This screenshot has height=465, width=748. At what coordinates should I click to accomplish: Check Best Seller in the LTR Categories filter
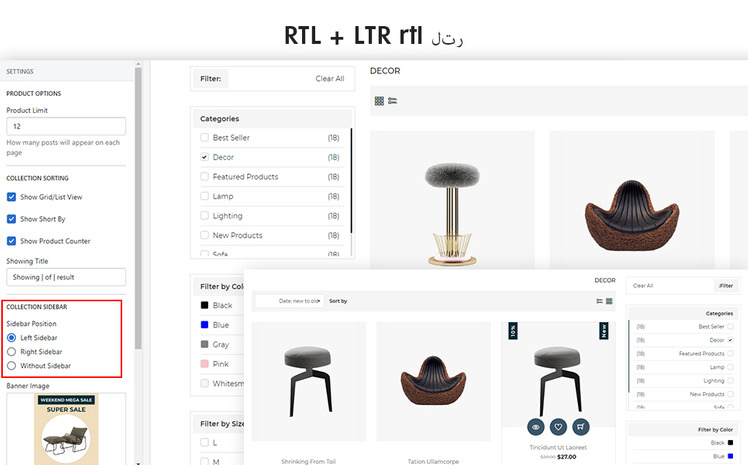point(204,137)
